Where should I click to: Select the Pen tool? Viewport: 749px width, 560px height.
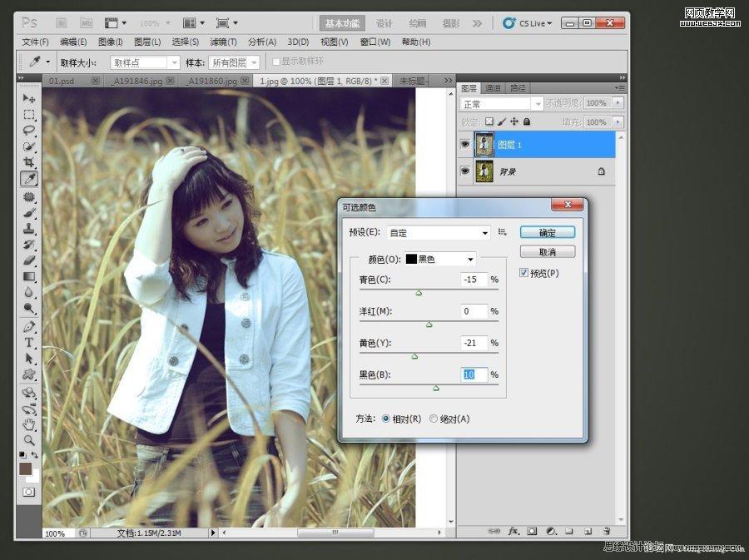point(29,327)
